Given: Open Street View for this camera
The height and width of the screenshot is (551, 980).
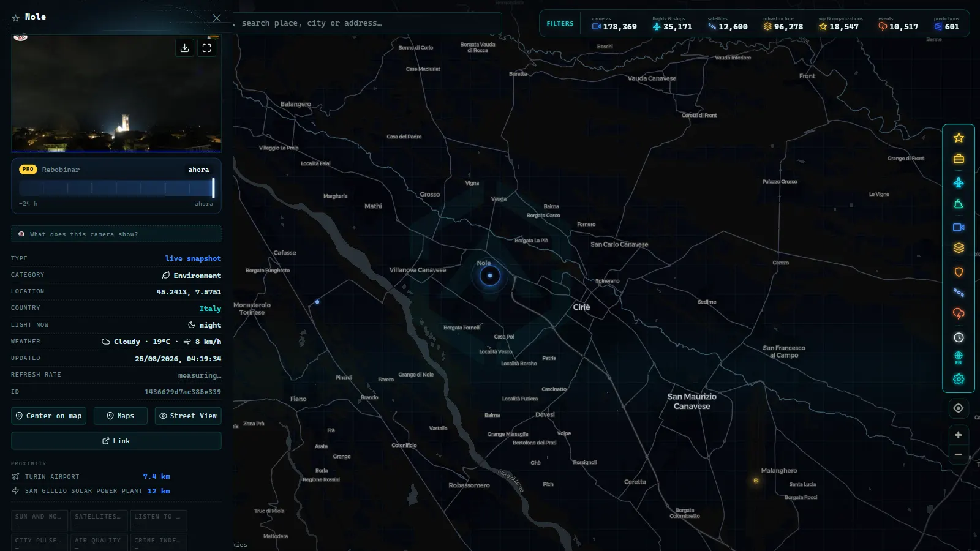Looking at the screenshot, I should coord(188,416).
